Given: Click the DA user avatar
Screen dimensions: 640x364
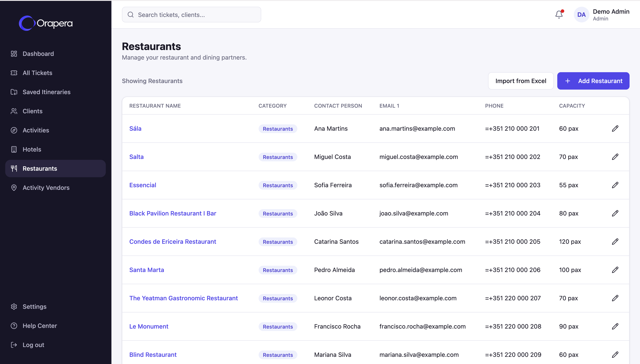Looking at the screenshot, I should [581, 15].
